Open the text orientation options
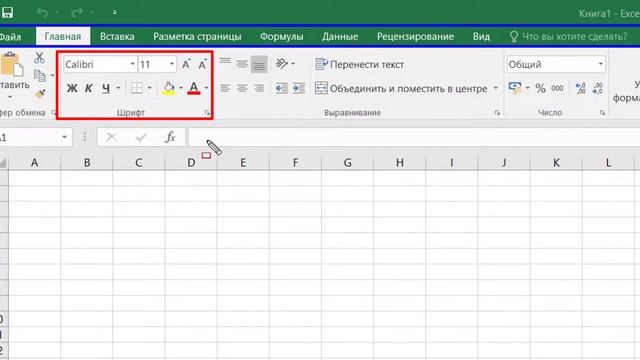Screen dimensions: 640x360 (x=285, y=64)
